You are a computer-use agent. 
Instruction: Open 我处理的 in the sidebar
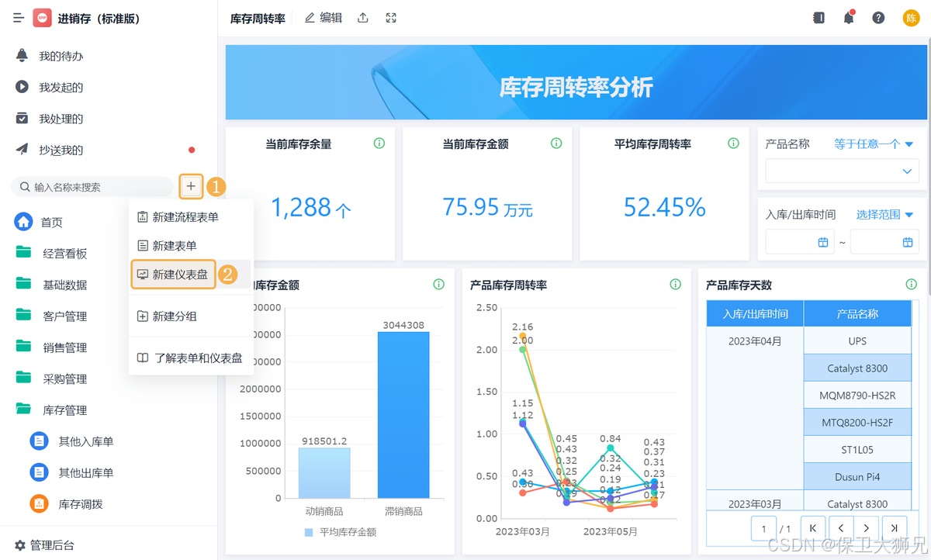[x=61, y=119]
